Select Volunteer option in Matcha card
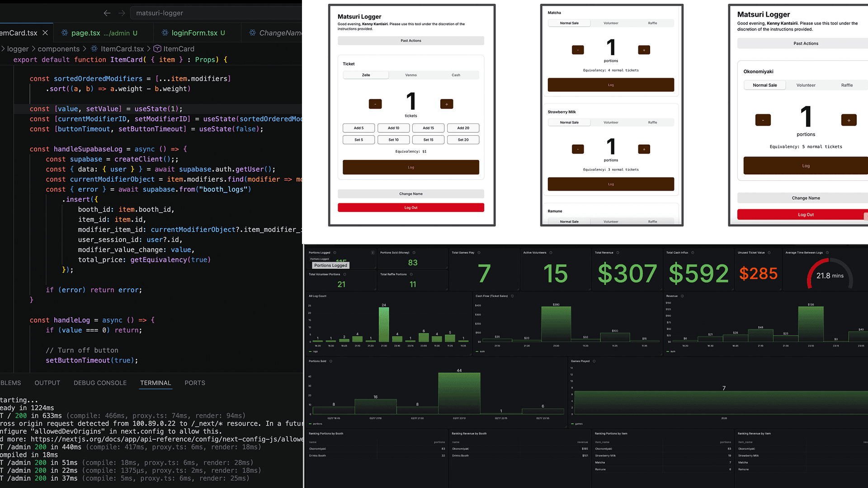Viewport: 868px width, 488px height. (x=611, y=23)
